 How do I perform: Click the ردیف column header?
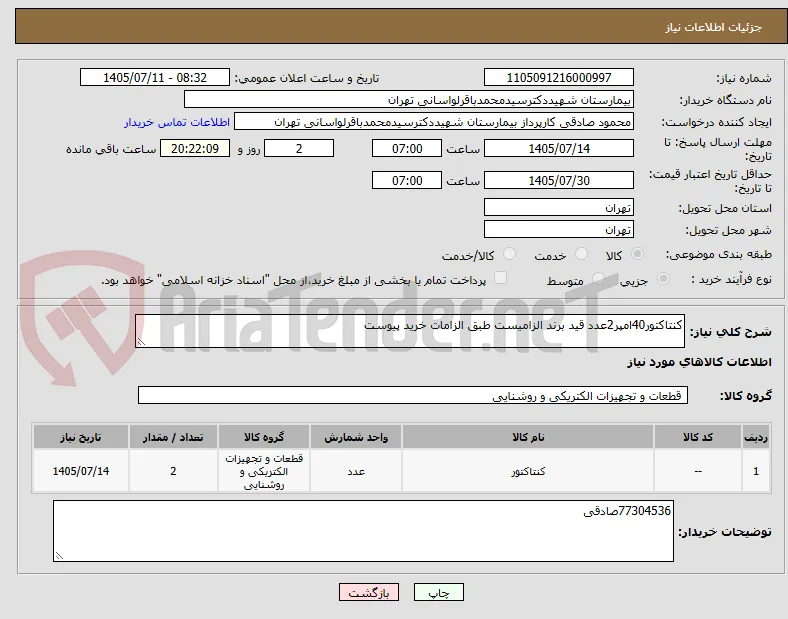pos(756,437)
